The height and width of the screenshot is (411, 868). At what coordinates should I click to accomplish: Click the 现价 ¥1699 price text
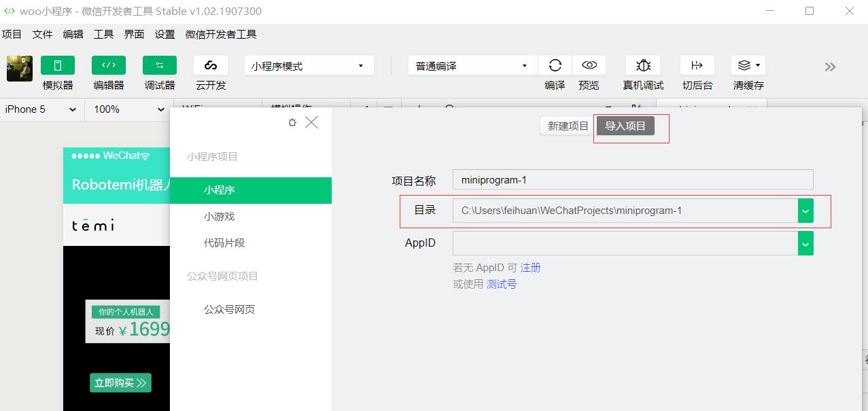coord(133,330)
